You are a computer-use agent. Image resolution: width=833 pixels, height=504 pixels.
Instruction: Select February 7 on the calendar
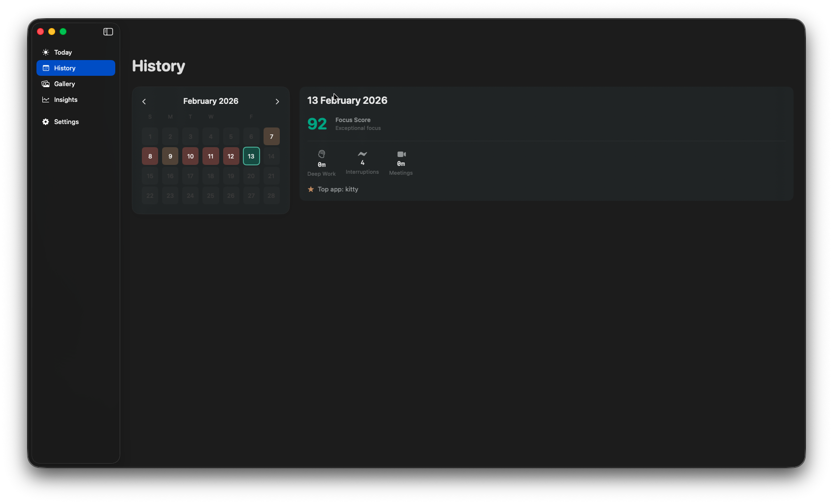point(271,136)
